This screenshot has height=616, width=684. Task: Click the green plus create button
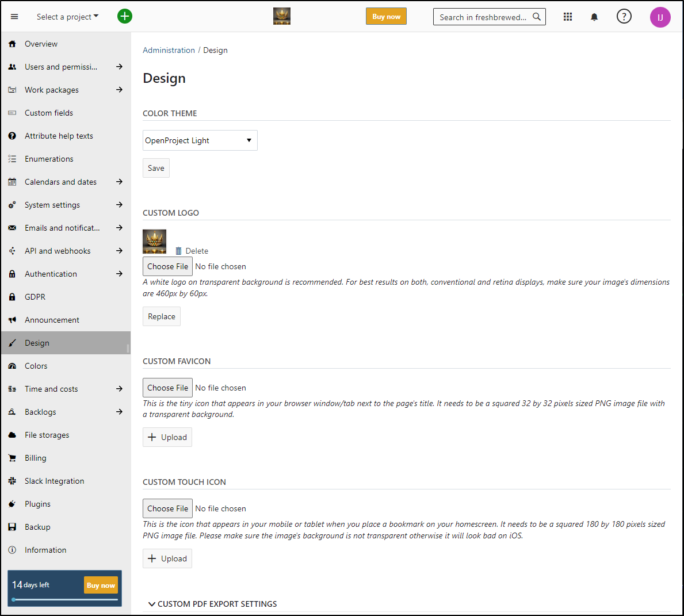pyautogui.click(x=125, y=17)
